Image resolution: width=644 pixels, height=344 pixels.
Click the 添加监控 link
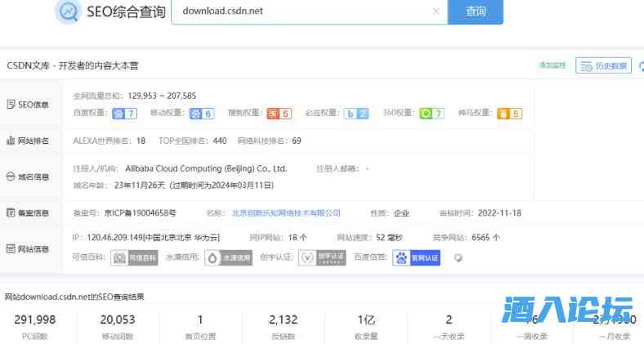[552, 65]
